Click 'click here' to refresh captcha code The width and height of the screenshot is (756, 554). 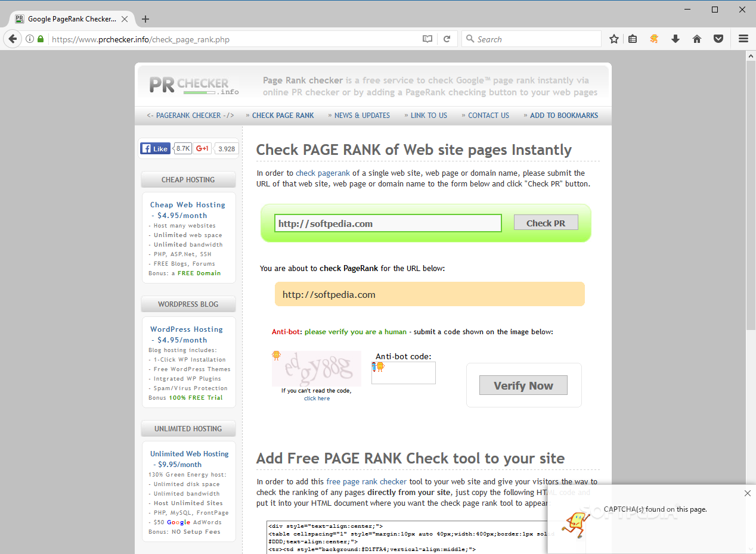317,399
